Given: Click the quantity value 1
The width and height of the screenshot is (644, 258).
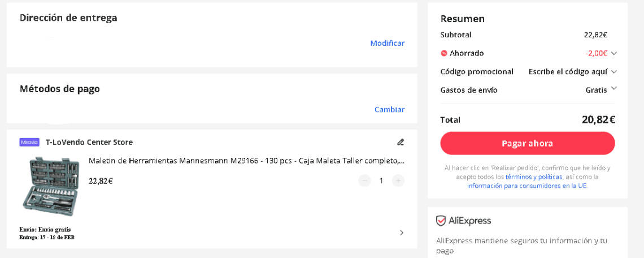Looking at the screenshot, I should point(381,180).
